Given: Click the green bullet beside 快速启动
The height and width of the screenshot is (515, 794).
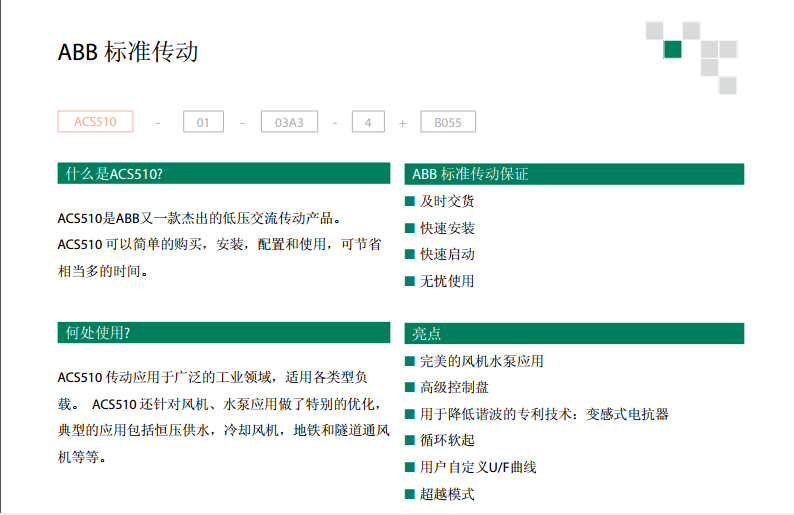Looking at the screenshot, I should pos(410,254).
